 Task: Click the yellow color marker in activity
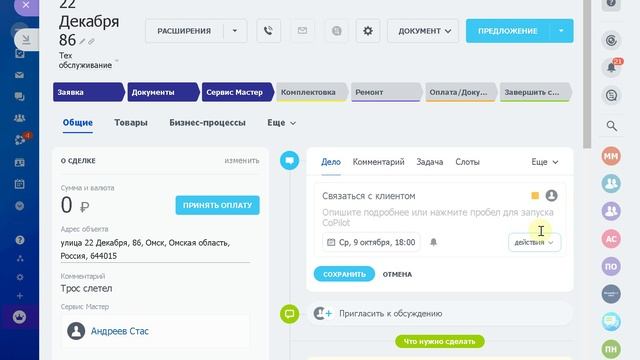535,196
